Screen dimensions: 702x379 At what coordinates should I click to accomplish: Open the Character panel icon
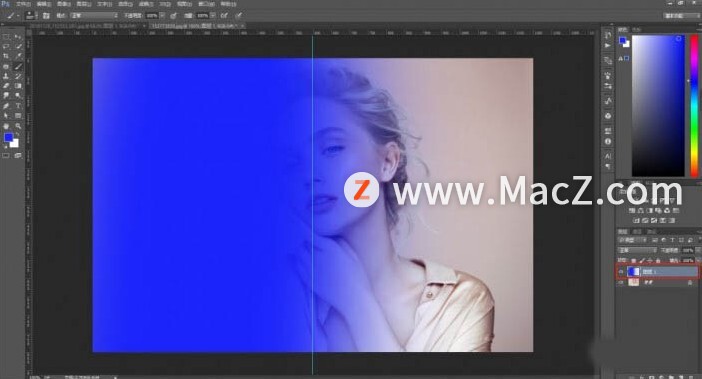pos(608,156)
